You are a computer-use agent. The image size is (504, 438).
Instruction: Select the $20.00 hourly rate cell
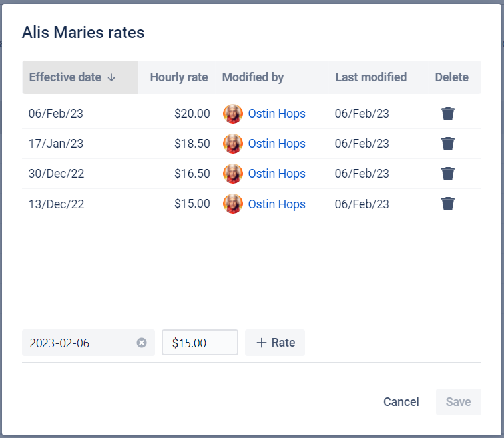coord(192,114)
